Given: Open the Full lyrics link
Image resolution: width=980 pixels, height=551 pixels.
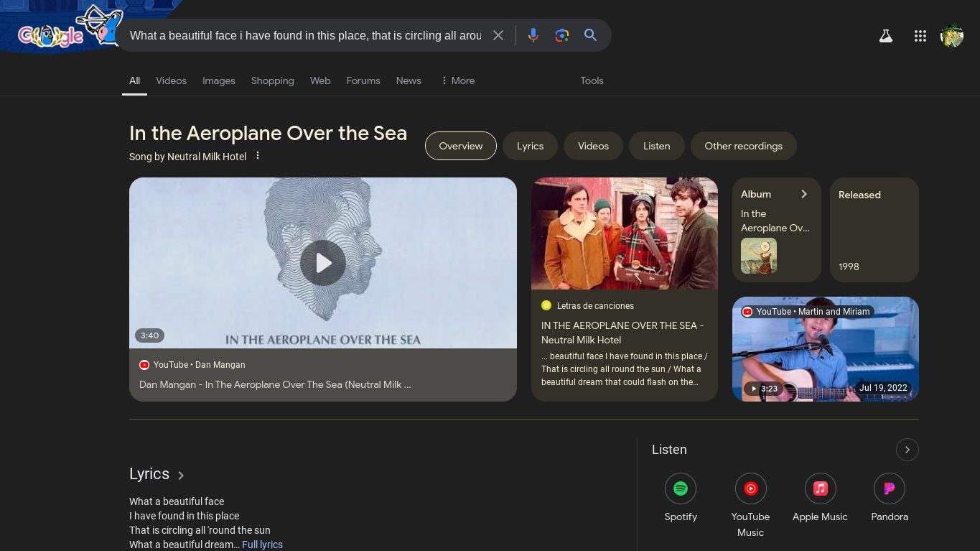Looking at the screenshot, I should click(262, 545).
